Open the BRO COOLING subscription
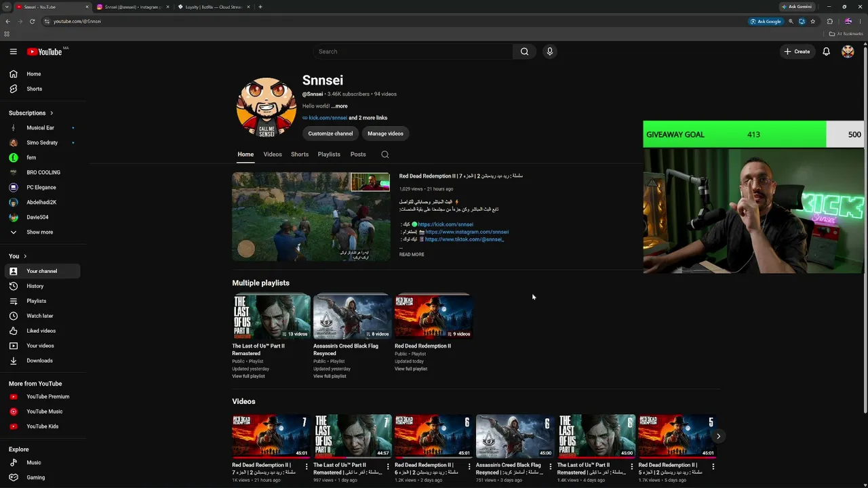 click(42, 173)
